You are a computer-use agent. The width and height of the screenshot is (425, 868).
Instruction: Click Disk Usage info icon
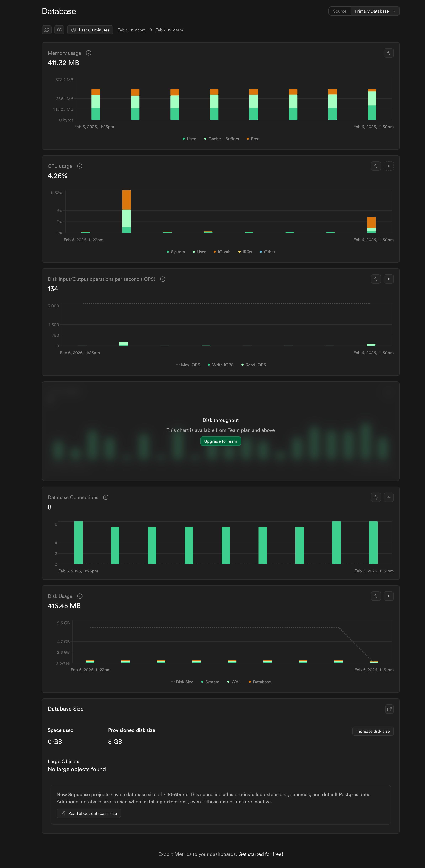tap(80, 596)
